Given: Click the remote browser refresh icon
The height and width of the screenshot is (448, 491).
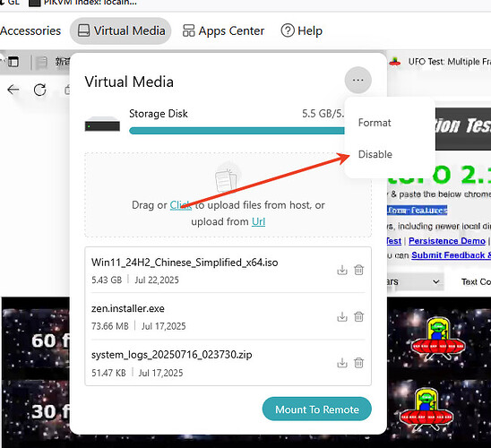Looking at the screenshot, I should 39,90.
